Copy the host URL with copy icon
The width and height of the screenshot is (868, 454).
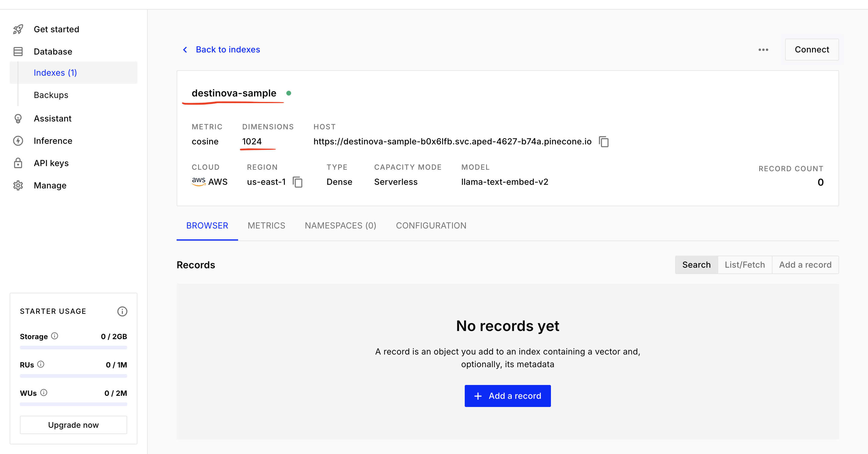[x=604, y=142]
